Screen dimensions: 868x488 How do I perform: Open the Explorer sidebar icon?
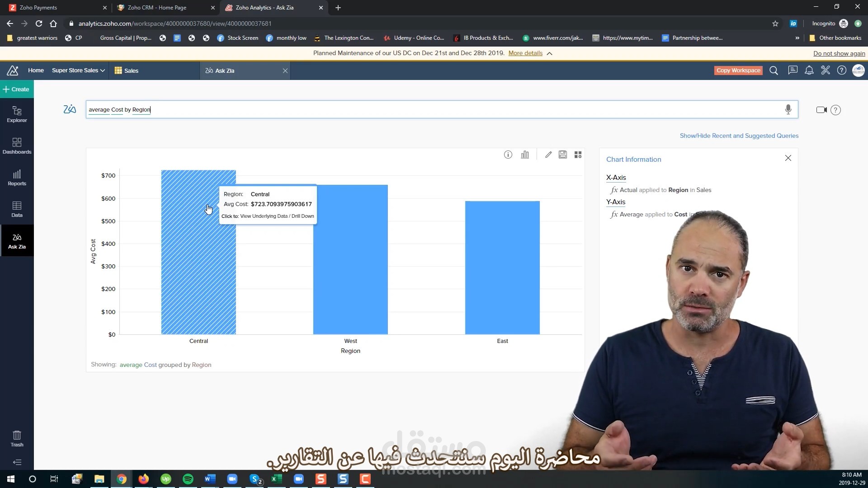click(x=17, y=114)
